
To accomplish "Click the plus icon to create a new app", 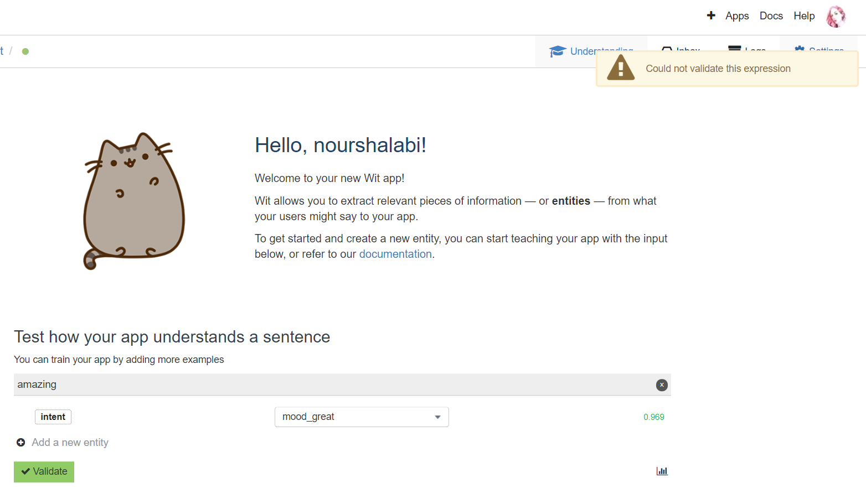I will tap(711, 15).
